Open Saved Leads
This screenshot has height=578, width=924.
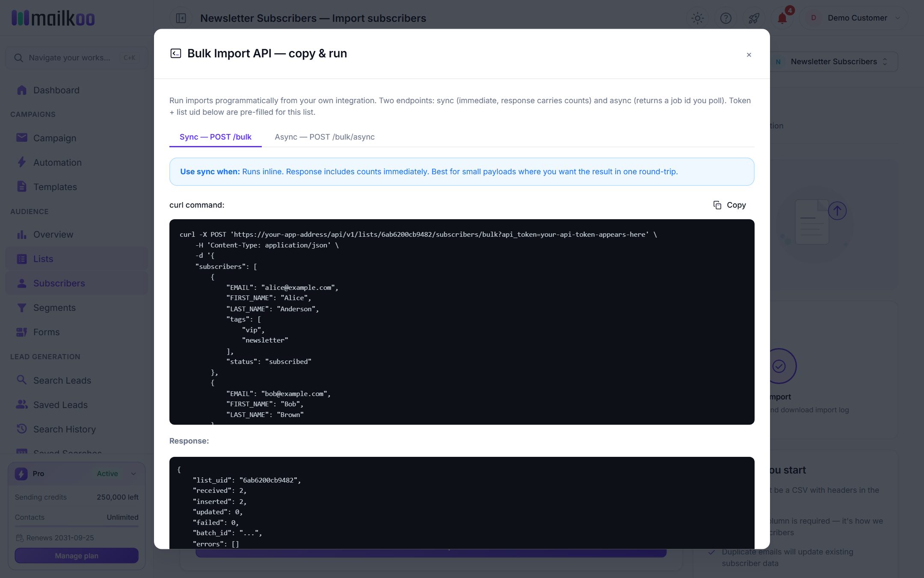[x=77, y=405]
